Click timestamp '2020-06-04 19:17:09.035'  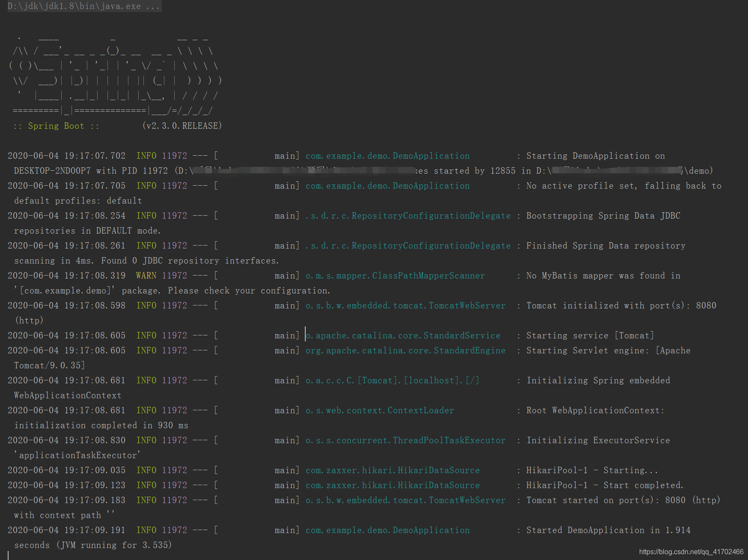[67, 470]
